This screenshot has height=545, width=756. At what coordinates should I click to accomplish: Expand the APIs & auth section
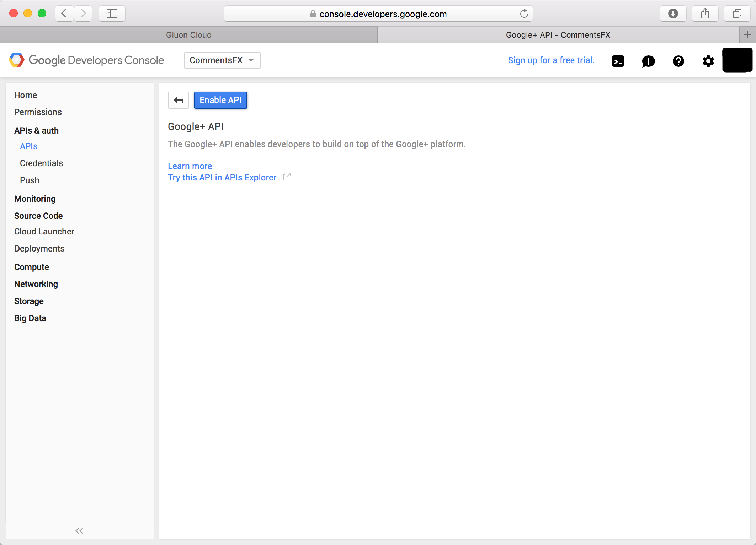click(x=36, y=131)
